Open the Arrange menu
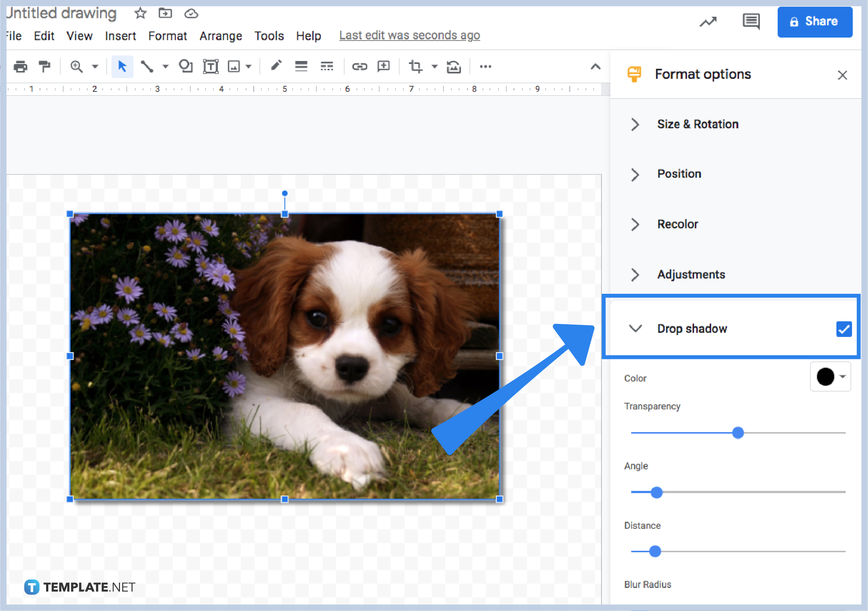The image size is (868, 611). coord(221,36)
